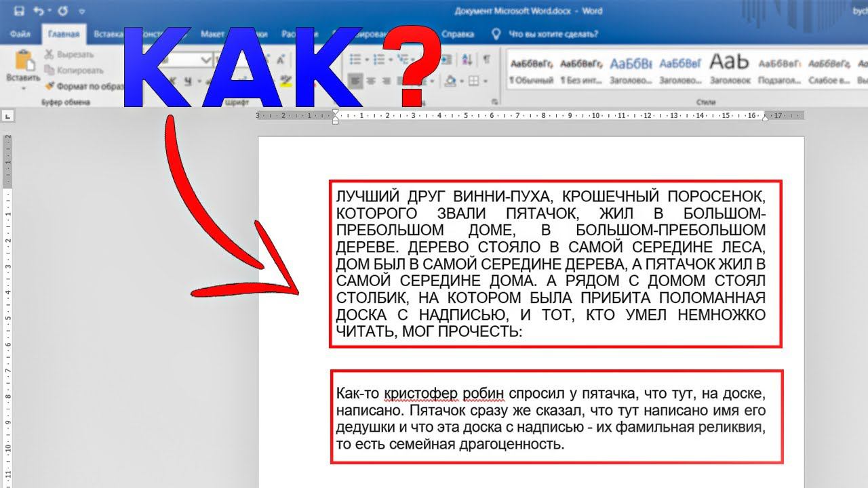Apply the first Заголово... heading style
This screenshot has height=488, width=868.
pyautogui.click(x=631, y=70)
